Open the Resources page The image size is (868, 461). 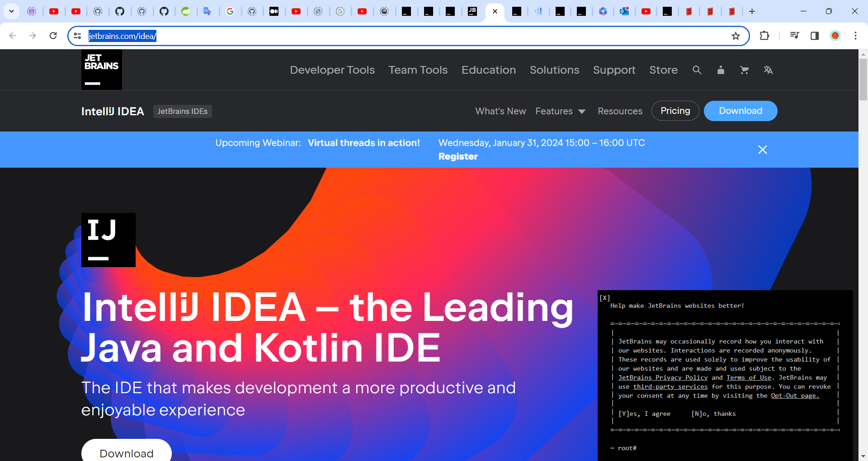point(620,111)
